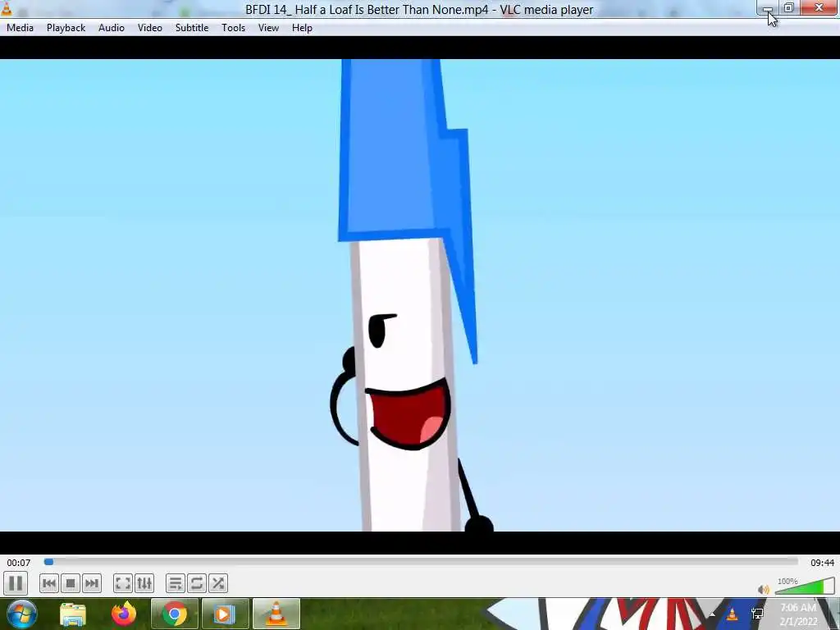Viewport: 840px width, 630px height.
Task: Click the video display area
Action: pos(420,295)
